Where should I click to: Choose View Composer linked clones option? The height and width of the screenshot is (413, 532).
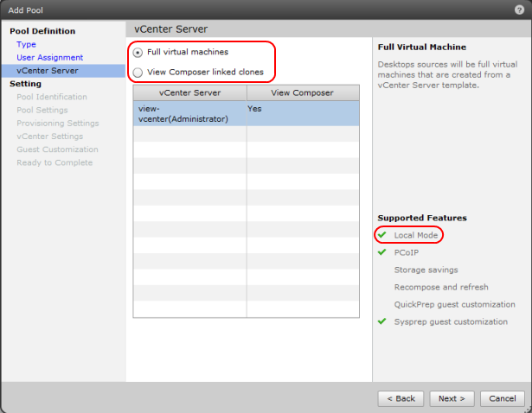138,73
